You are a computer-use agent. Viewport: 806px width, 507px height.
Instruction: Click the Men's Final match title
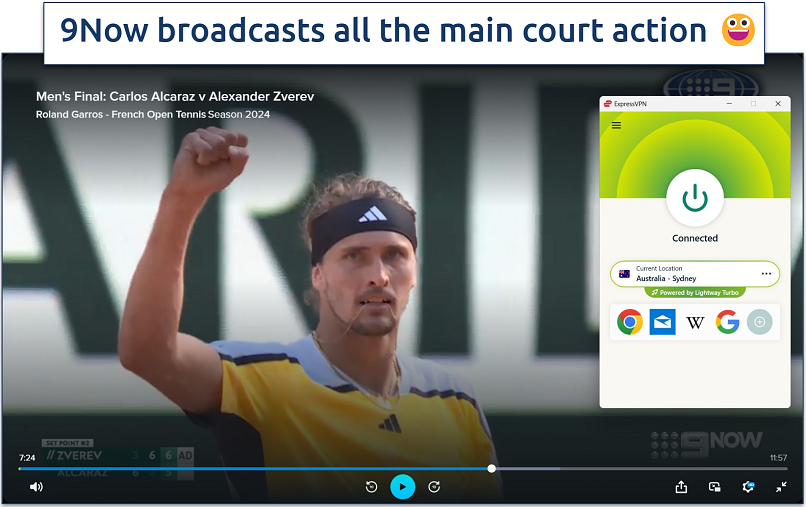[x=175, y=97]
